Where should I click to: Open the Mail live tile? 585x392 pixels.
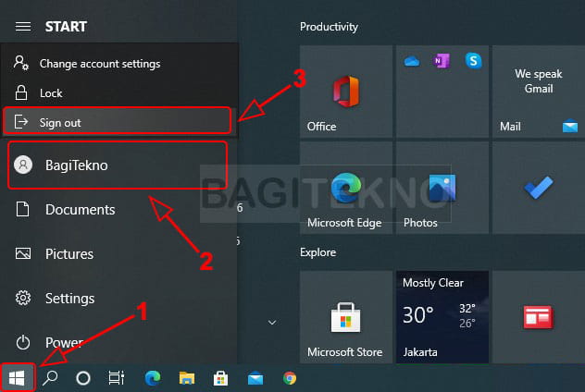click(539, 92)
